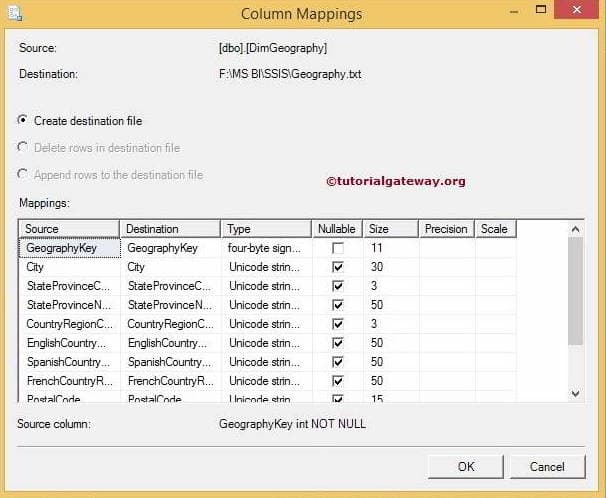The image size is (606, 498).
Task: Toggle Nullable checkbox for StateProvinceC... row
Action: coord(338,286)
